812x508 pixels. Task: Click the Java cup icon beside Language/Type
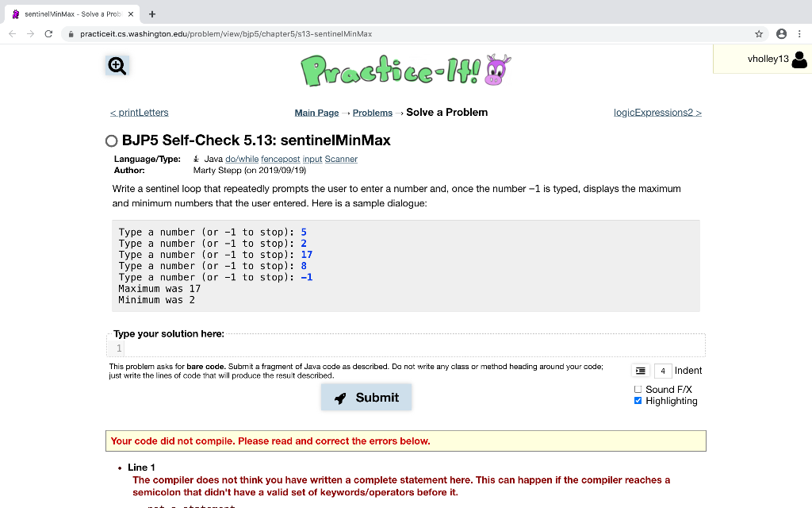(x=195, y=159)
